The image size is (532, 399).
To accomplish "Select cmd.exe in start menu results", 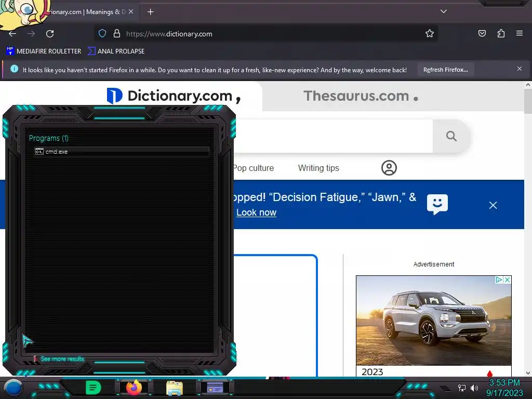I will pyautogui.click(x=122, y=152).
